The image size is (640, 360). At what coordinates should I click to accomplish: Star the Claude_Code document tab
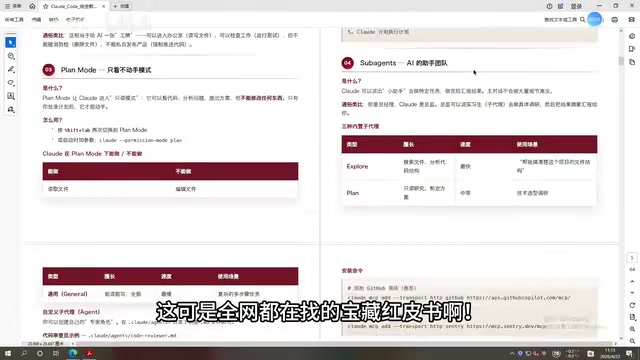pos(45,7)
